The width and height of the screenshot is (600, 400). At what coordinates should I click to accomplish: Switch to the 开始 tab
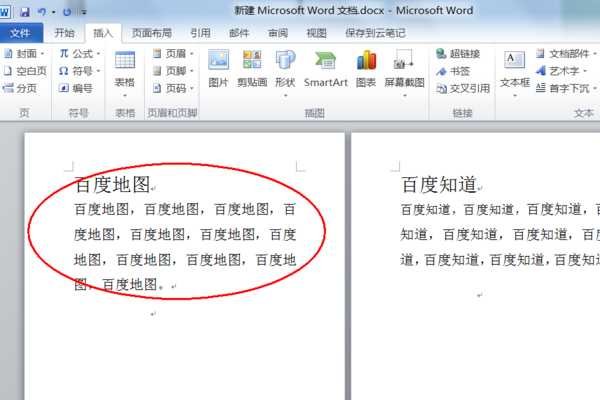click(64, 33)
